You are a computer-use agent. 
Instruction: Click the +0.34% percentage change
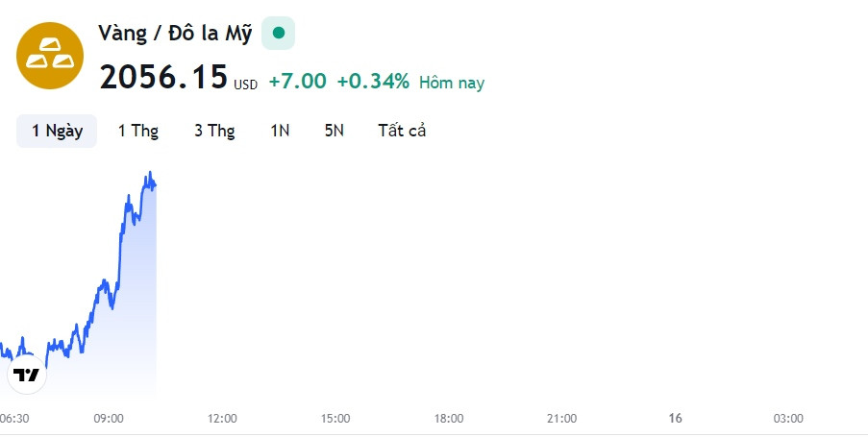(373, 82)
